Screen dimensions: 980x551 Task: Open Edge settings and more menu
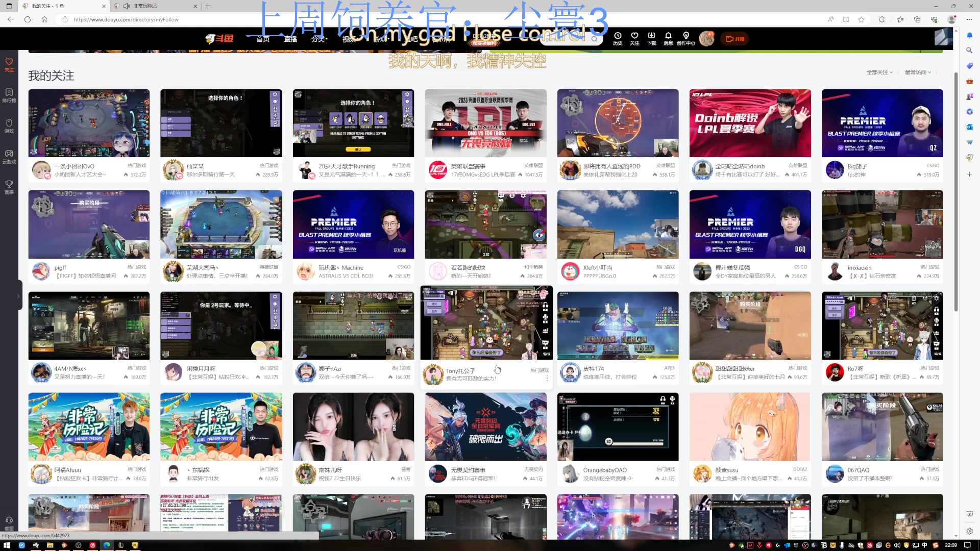coord(969,19)
